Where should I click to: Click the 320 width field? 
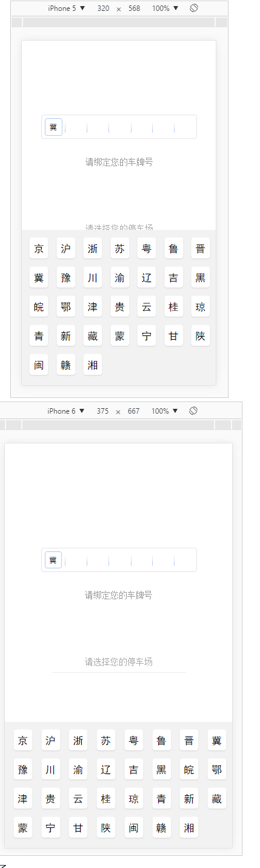point(103,8)
